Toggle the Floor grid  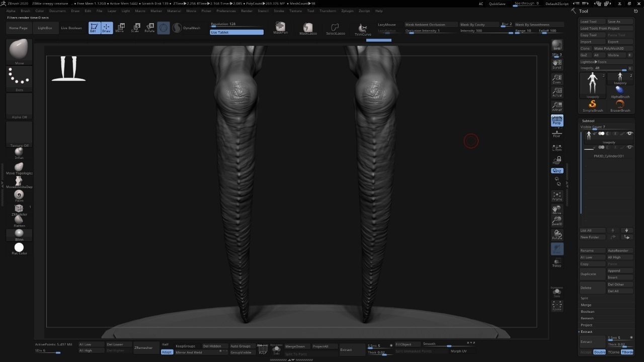[557, 134]
